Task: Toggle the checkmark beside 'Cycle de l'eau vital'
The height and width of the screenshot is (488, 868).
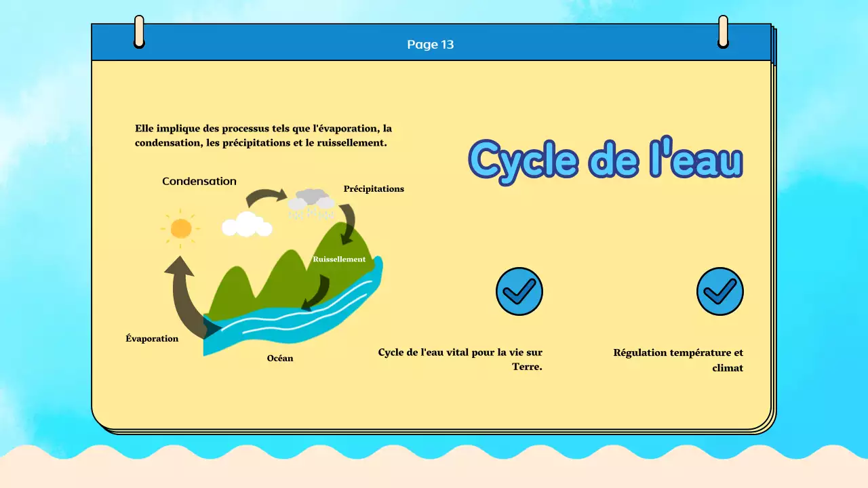Action: [519, 291]
